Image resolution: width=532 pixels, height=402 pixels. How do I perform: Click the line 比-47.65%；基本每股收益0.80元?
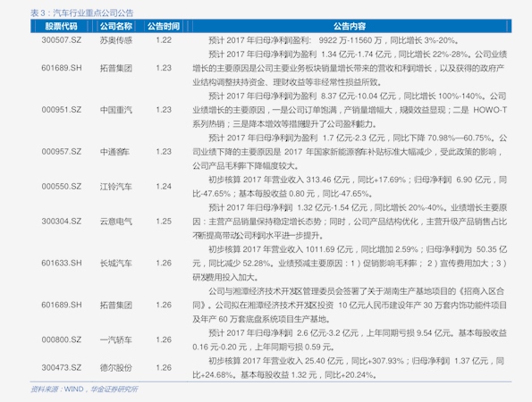pyautogui.click(x=283, y=194)
